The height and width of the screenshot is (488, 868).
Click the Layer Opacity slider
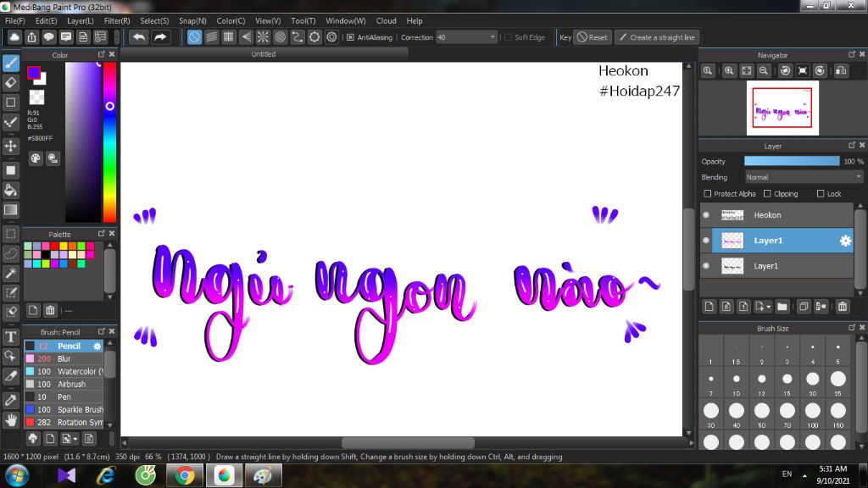(x=792, y=161)
